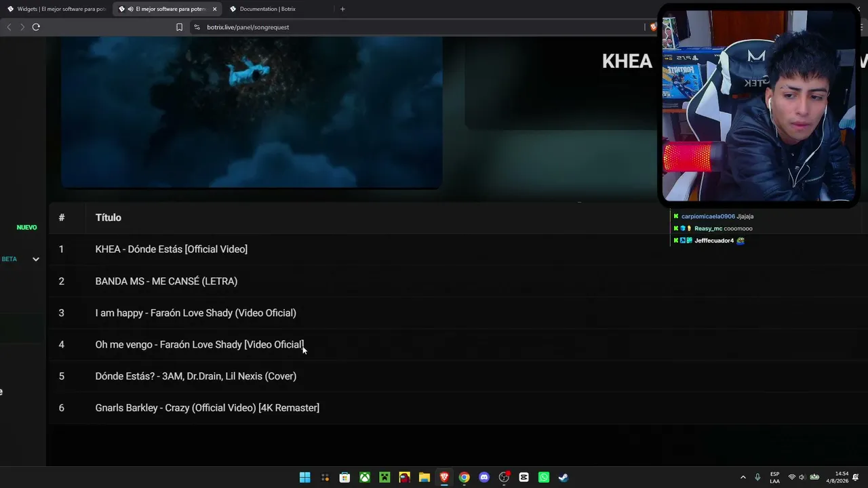Image resolution: width=868 pixels, height=488 pixels.
Task: Open Discord from the taskbar
Action: [484, 477]
